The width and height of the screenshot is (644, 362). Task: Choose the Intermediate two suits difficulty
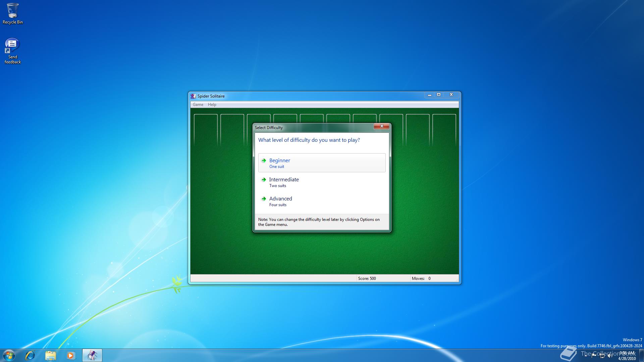(322, 182)
